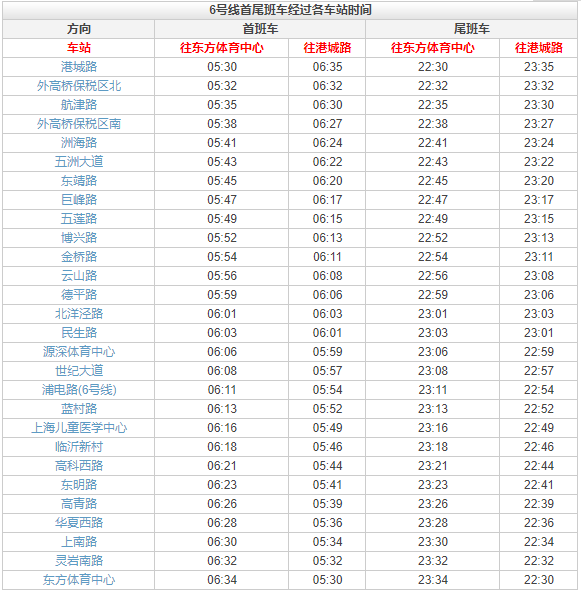Select time 22:41 in 洲海路 row
The height and width of the screenshot is (595, 583).
coord(433,143)
